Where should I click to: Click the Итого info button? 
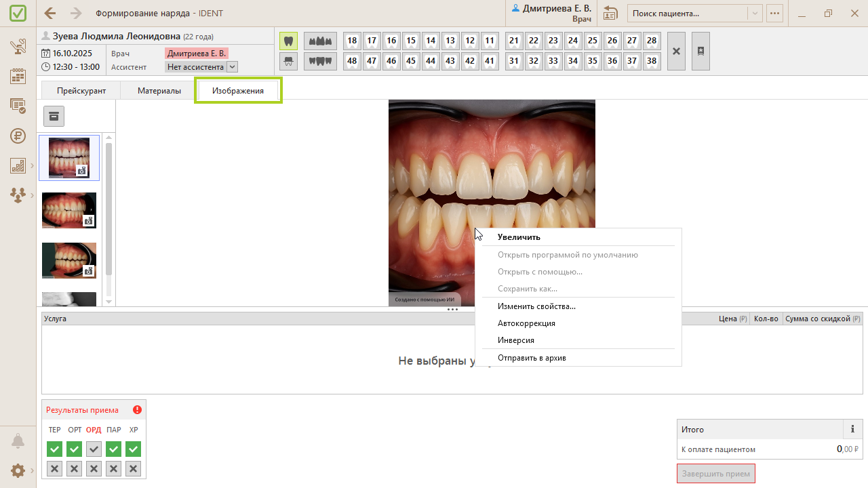coord(852,429)
